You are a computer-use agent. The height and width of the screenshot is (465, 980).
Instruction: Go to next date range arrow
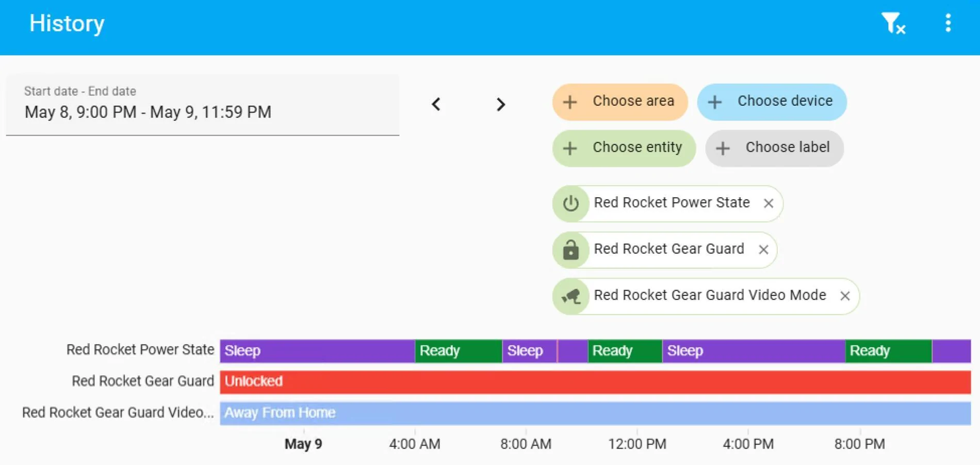coord(500,104)
